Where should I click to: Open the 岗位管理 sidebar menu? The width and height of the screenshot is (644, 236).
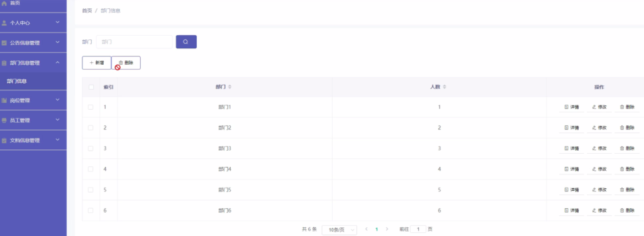[x=33, y=100]
